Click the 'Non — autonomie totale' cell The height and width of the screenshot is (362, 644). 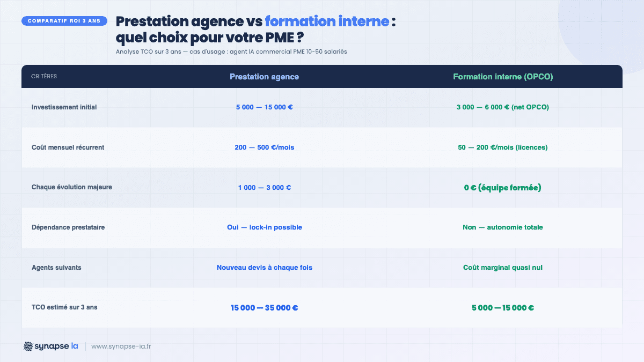point(503,227)
